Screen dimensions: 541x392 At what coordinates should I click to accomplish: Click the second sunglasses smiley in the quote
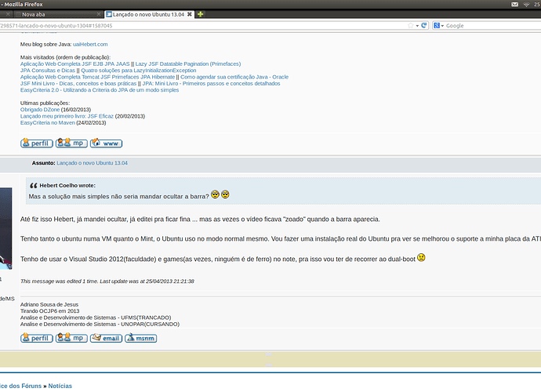(x=225, y=194)
